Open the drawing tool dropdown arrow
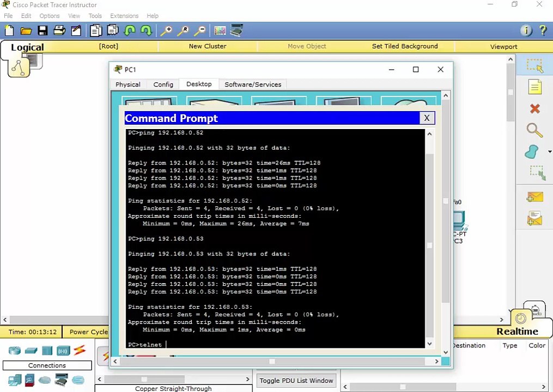The image size is (553, 392). (x=550, y=152)
